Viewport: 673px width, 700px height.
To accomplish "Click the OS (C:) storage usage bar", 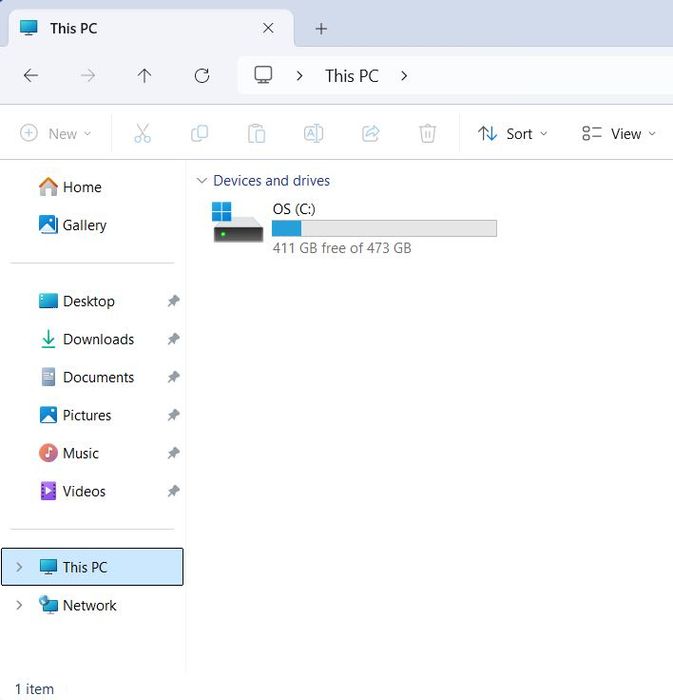I will (x=384, y=228).
